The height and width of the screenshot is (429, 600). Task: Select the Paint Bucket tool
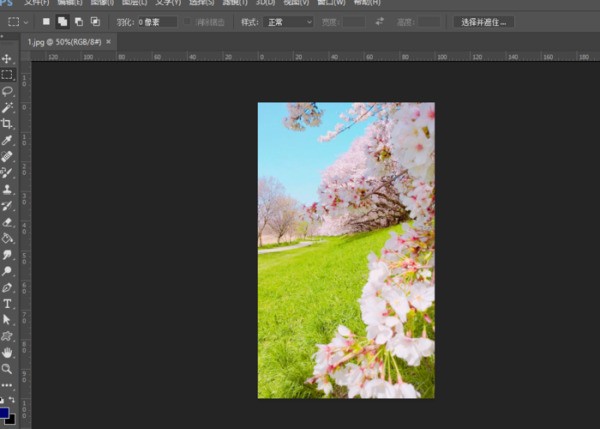[x=7, y=238]
